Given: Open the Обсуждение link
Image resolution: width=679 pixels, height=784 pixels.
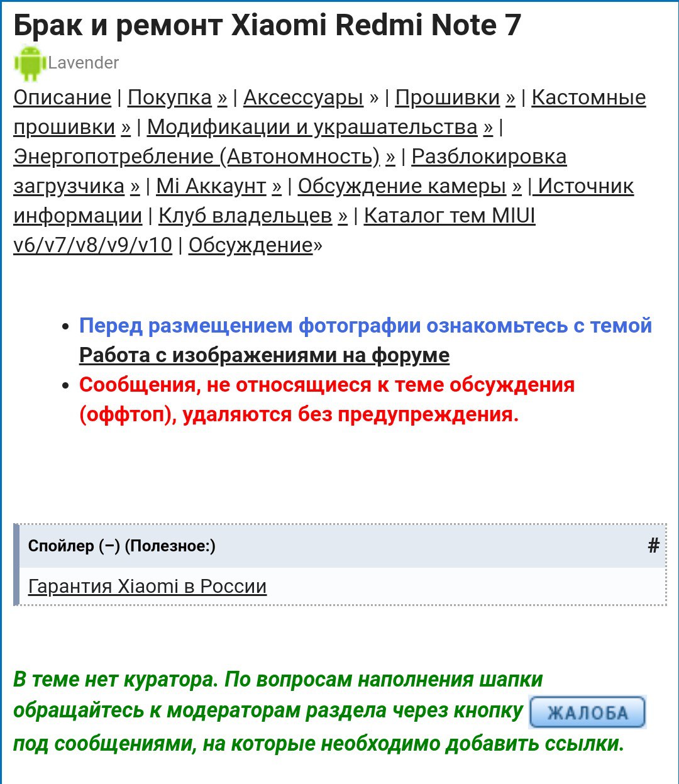Looking at the screenshot, I should (250, 246).
